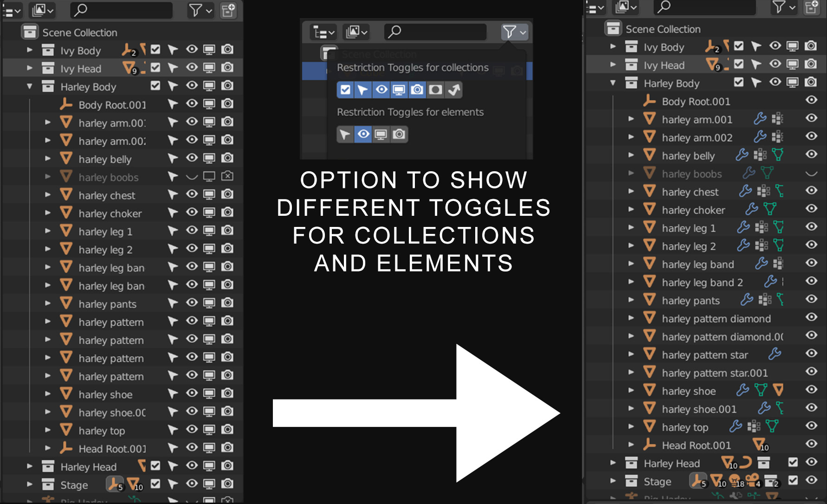
Task: Open filter dropdown in right outliner header
Action: coord(783,6)
